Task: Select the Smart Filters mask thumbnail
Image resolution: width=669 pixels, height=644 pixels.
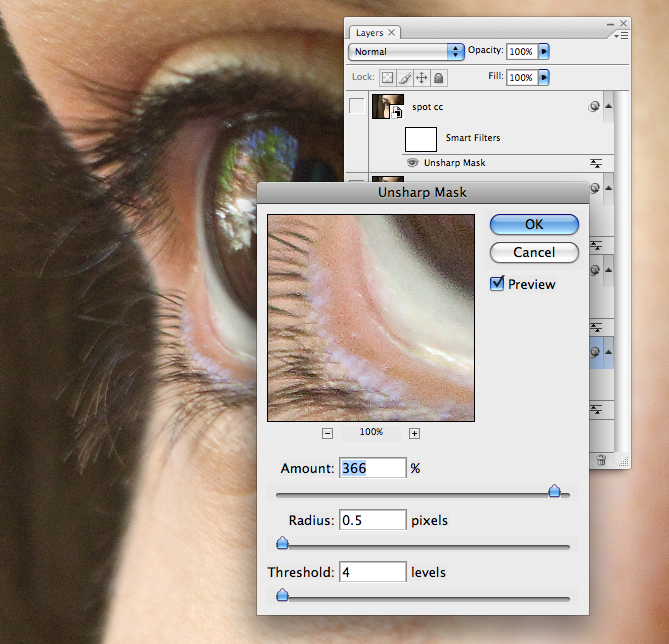Action: point(421,139)
